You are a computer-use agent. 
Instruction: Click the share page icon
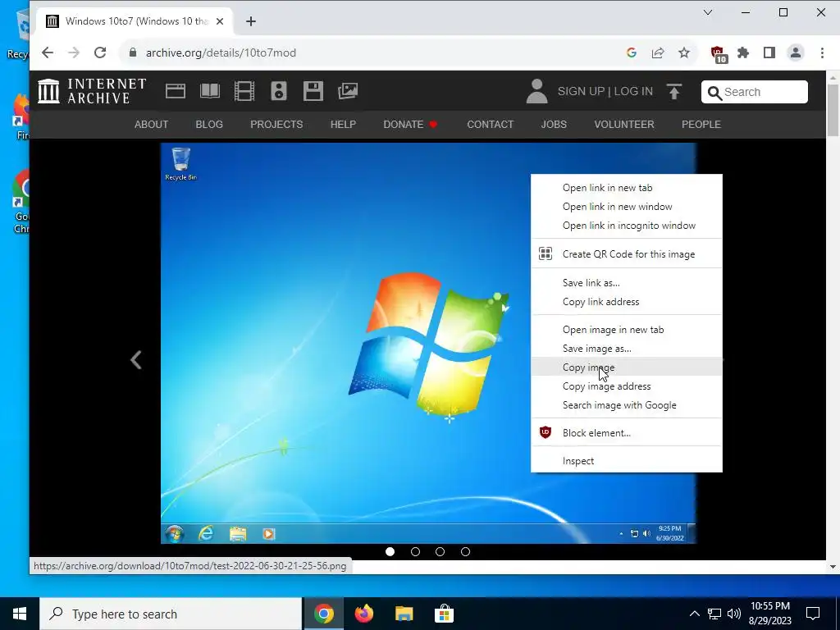(x=658, y=52)
